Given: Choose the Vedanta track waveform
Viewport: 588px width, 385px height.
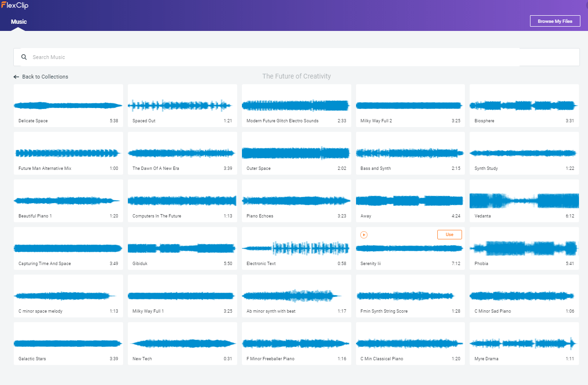Looking at the screenshot, I should click(x=524, y=200).
